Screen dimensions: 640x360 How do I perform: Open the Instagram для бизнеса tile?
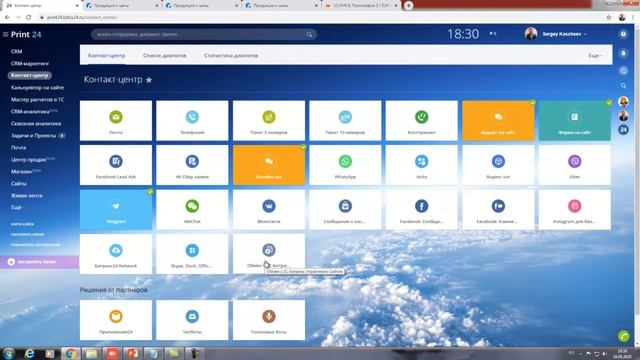(x=575, y=210)
